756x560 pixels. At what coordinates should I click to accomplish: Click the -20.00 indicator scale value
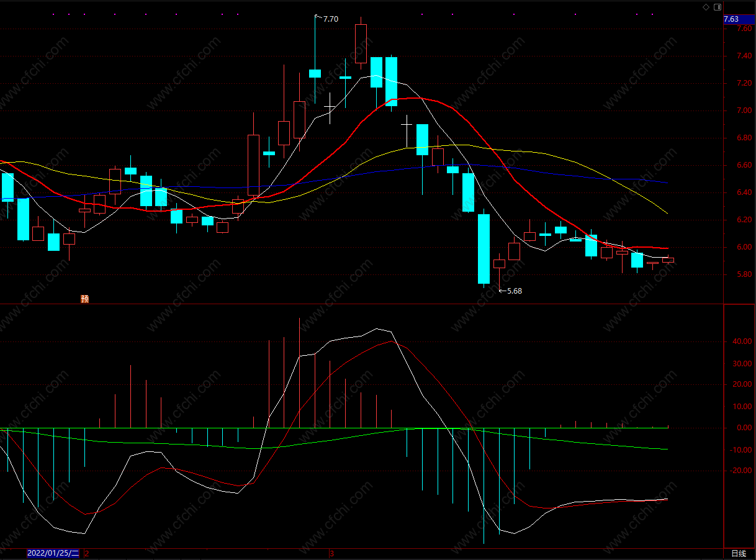click(742, 471)
